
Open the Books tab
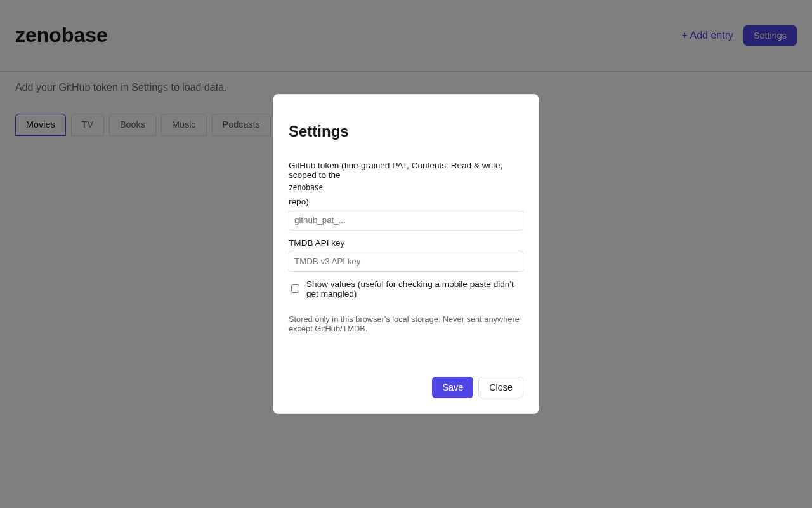point(133,124)
